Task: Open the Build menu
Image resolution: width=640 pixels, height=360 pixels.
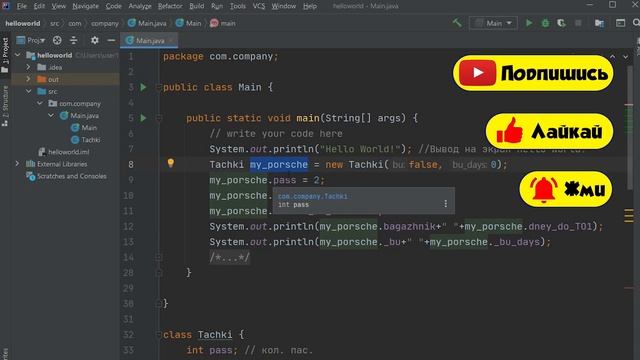Action: click(x=197, y=6)
